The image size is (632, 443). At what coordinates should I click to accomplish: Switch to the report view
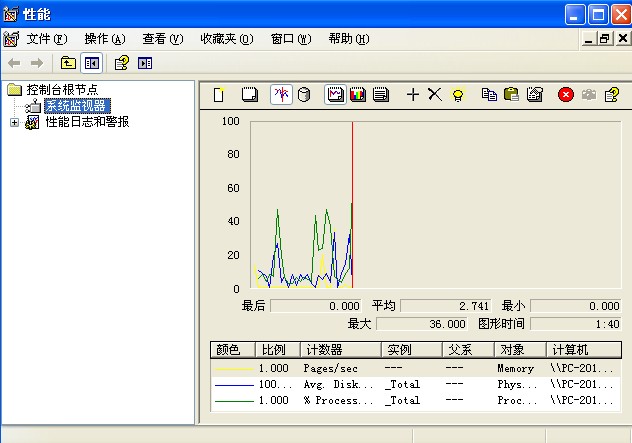coord(380,94)
